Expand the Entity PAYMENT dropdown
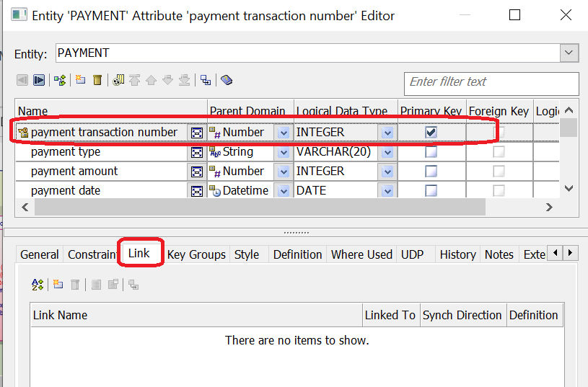Viewport: 588px width, 387px height. coord(569,53)
